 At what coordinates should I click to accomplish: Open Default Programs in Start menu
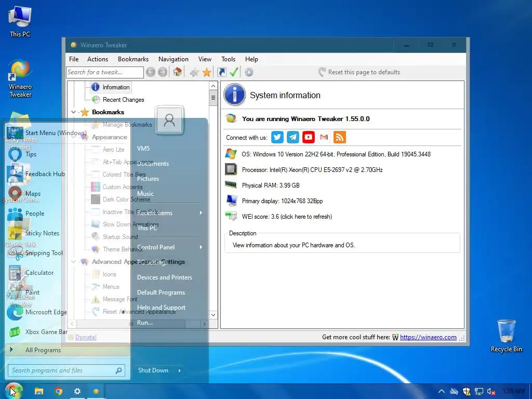(161, 292)
